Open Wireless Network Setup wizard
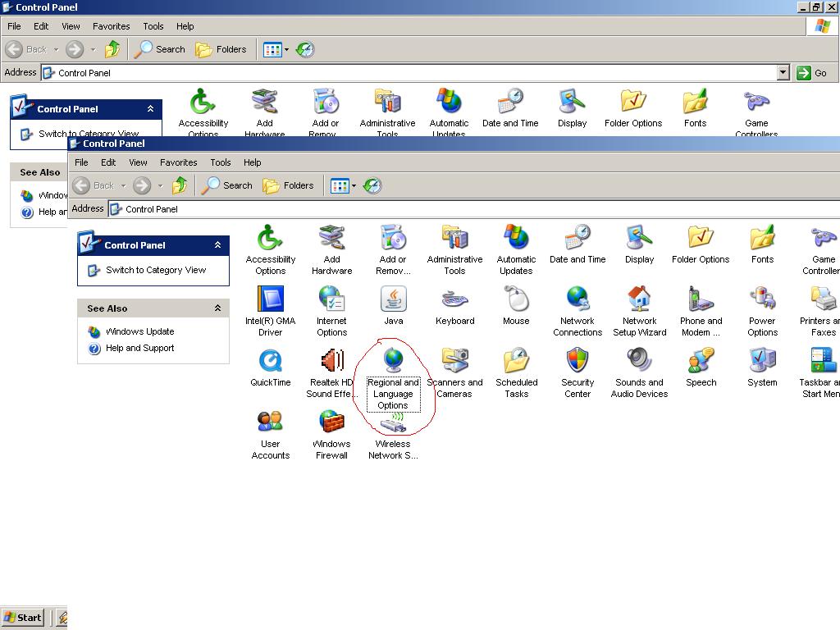 [x=393, y=438]
